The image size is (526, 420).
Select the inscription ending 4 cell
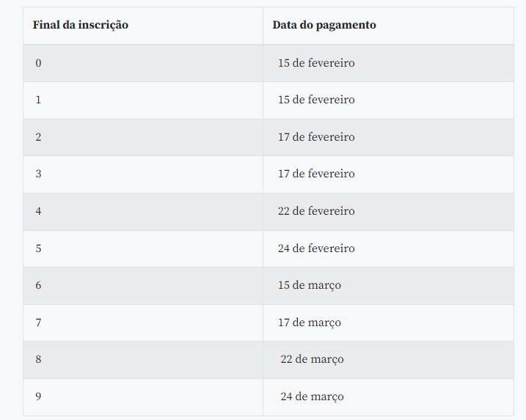[x=39, y=211]
